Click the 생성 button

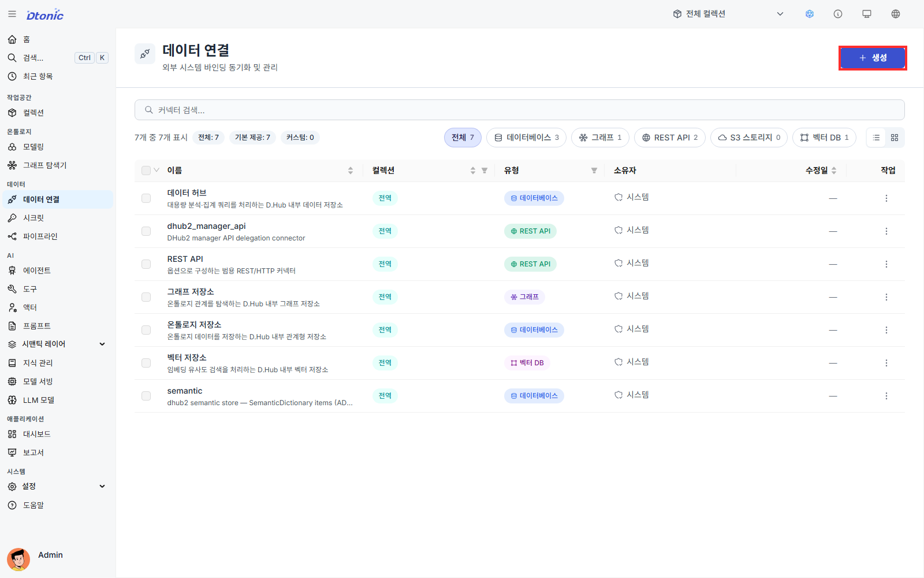coord(873,58)
